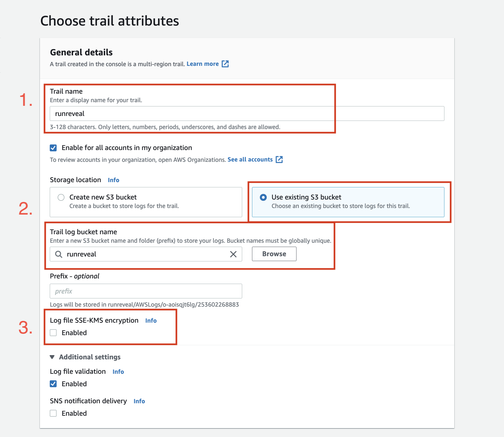Screen dimensions: 504x437
Task: Click the external link icon beside Learn more
Action: coord(225,64)
